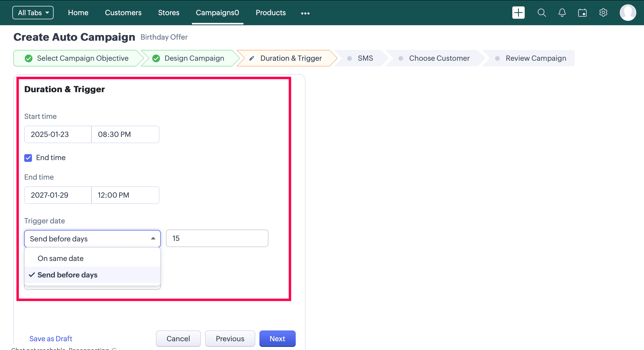This screenshot has height=350, width=644.
Task: Open the All Tabs dropdown
Action: (x=33, y=13)
